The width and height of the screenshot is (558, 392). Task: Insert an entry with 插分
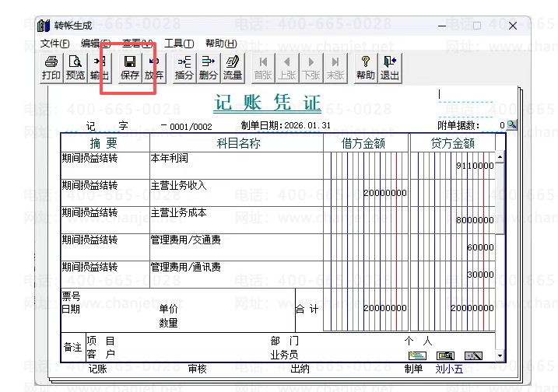[184, 68]
